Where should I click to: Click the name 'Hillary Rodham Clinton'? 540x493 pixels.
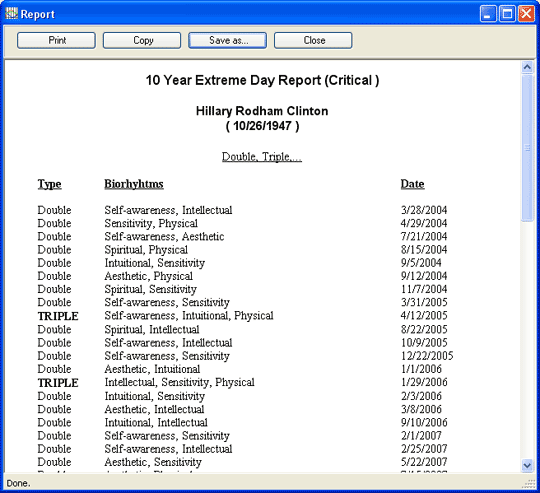click(x=262, y=111)
